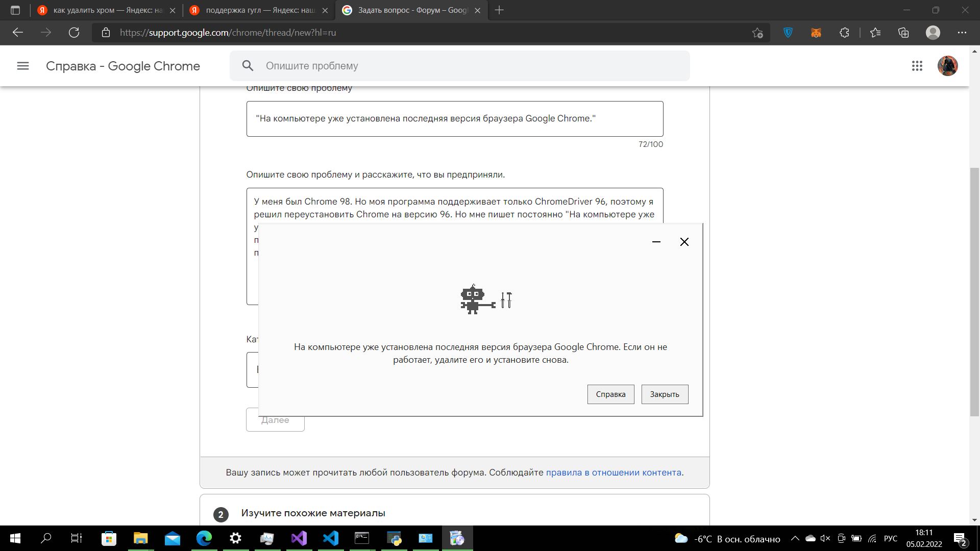Image resolution: width=980 pixels, height=551 pixels.
Task: Click the Закрыть button in installer dialog
Action: pos(665,394)
